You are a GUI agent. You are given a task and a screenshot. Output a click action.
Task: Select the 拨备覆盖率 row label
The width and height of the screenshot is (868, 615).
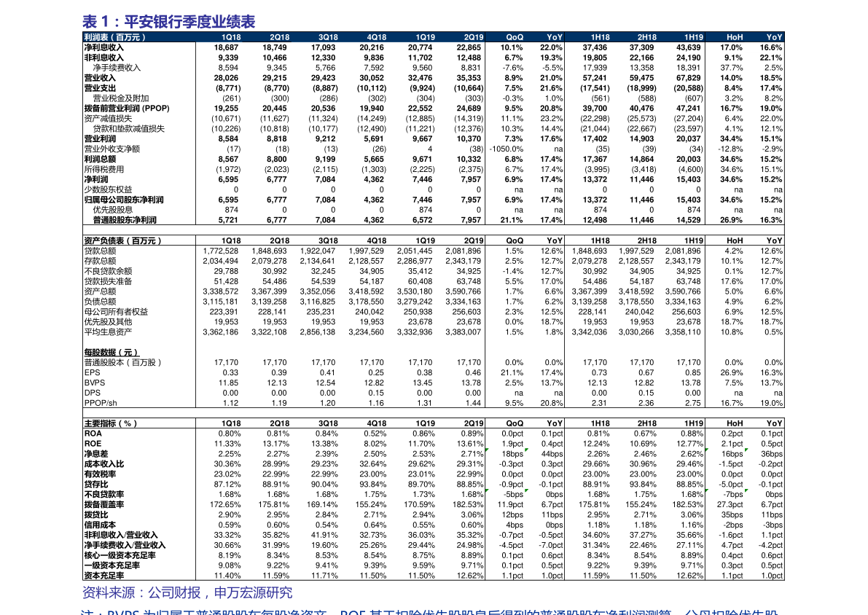pyautogui.click(x=104, y=504)
